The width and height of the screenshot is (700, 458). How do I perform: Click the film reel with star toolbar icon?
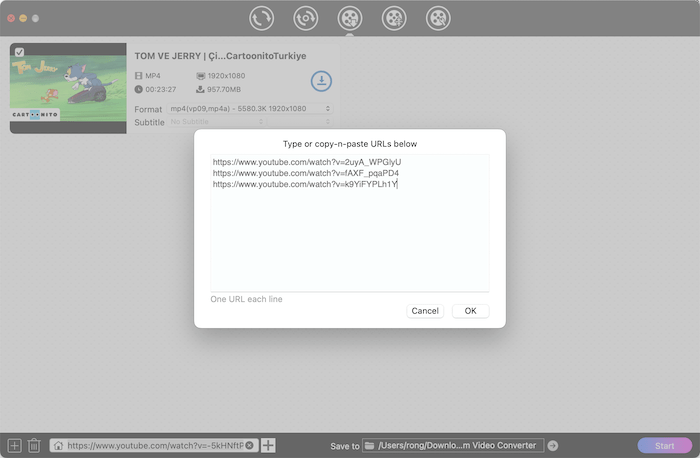click(394, 18)
